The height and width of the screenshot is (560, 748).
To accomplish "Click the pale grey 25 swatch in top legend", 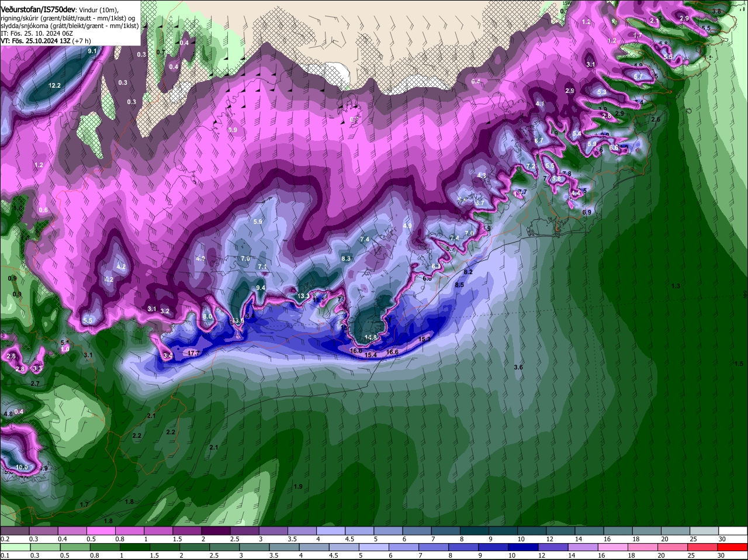I will coord(705,530).
